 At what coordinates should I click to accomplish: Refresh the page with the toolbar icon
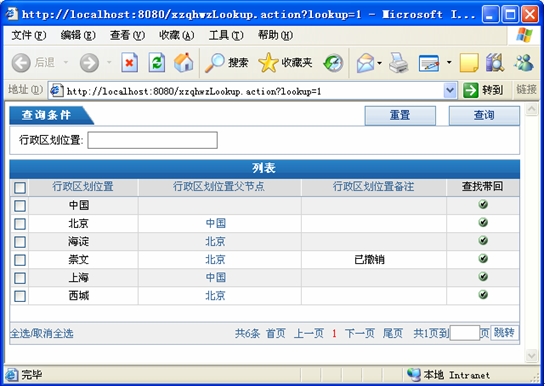[x=156, y=63]
